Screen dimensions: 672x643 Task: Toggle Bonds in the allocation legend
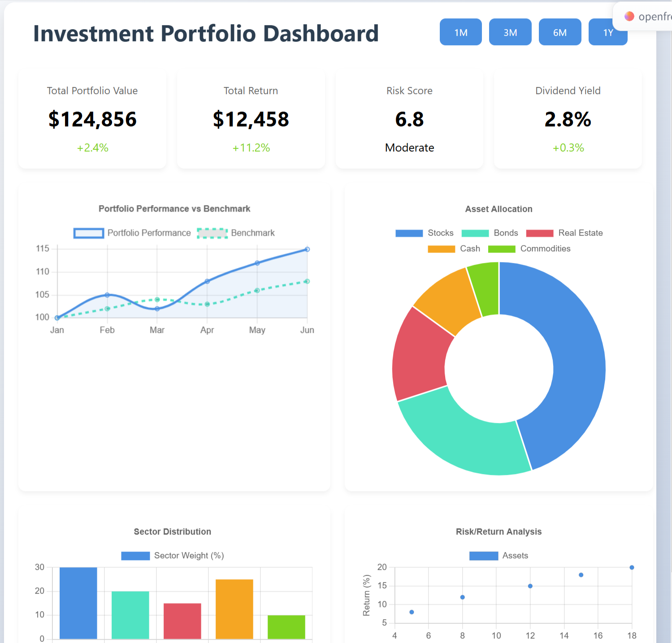[x=490, y=233]
